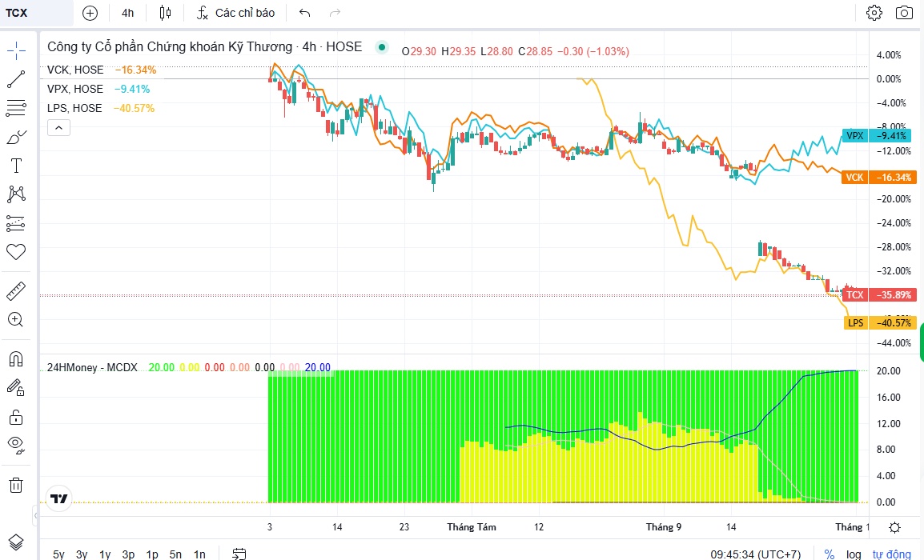Toggle the percent scale mode
The width and height of the screenshot is (924, 560).
[830, 554]
